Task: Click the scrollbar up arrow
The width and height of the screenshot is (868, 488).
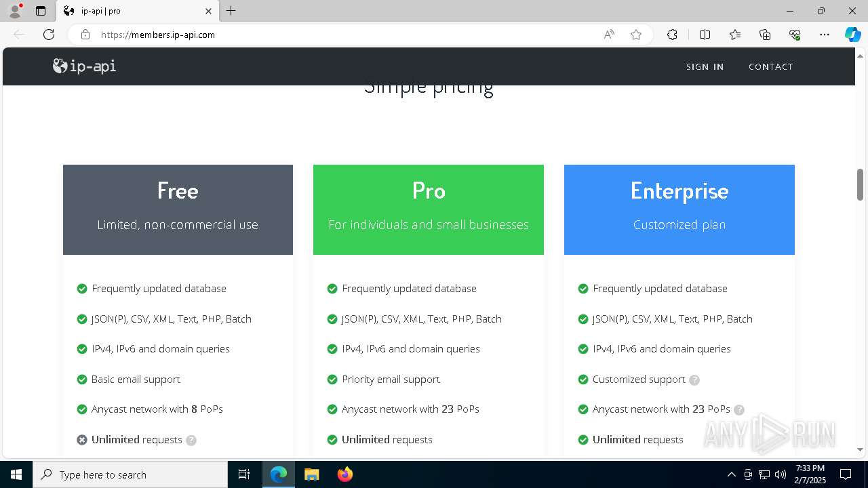Action: [x=861, y=56]
